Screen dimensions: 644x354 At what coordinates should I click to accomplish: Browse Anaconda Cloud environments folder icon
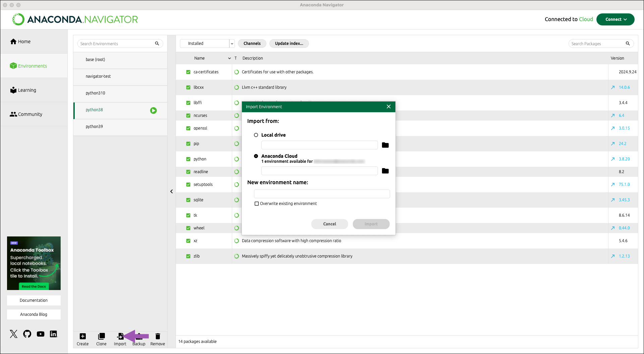point(385,171)
